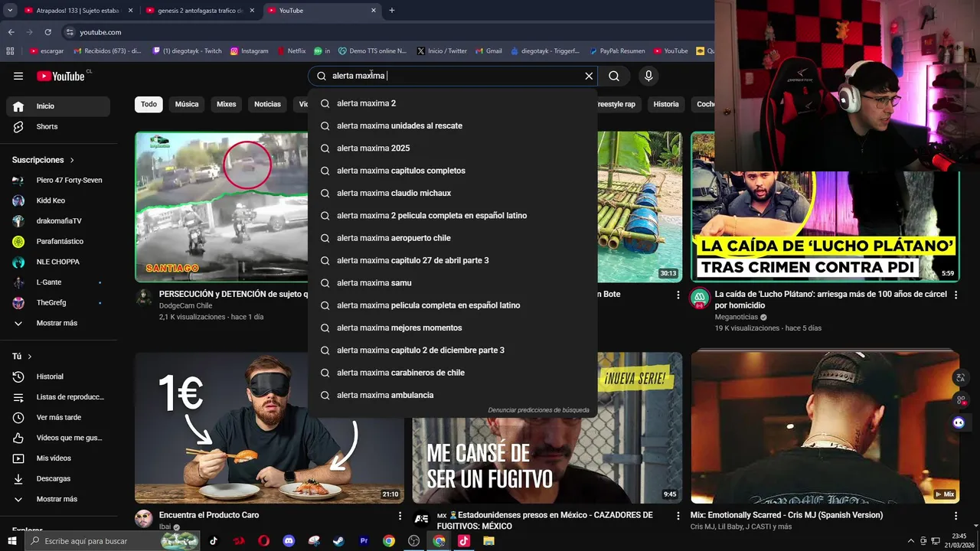Click the YouTube logo

[x=61, y=76]
